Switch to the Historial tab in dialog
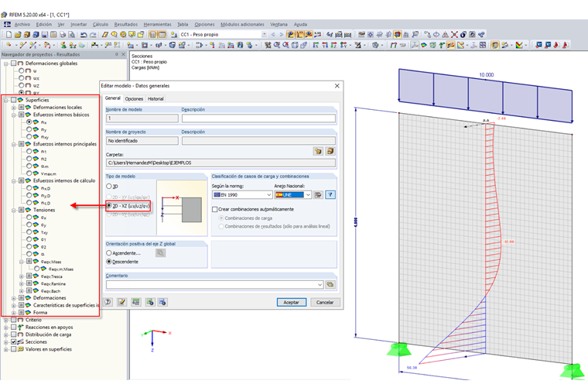Image resolution: width=588 pixels, height=391 pixels. (156, 98)
